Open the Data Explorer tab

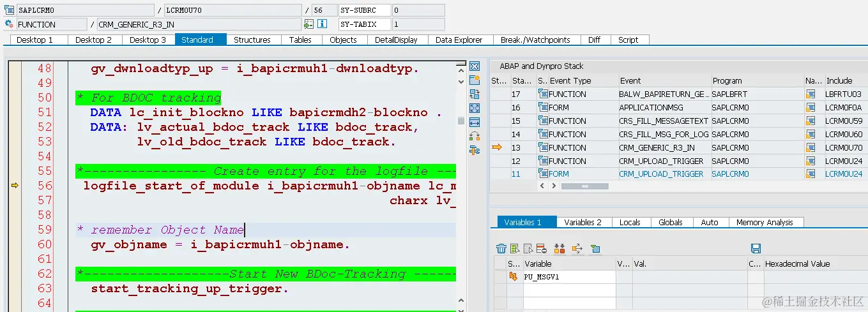(459, 40)
